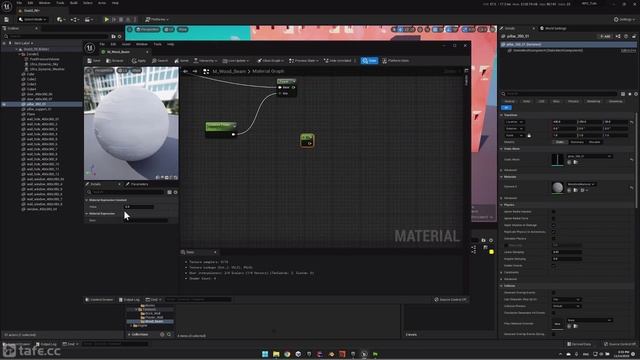Open Windows Start button on taskbar
The height and width of the screenshot is (360, 640).
click(x=265, y=354)
